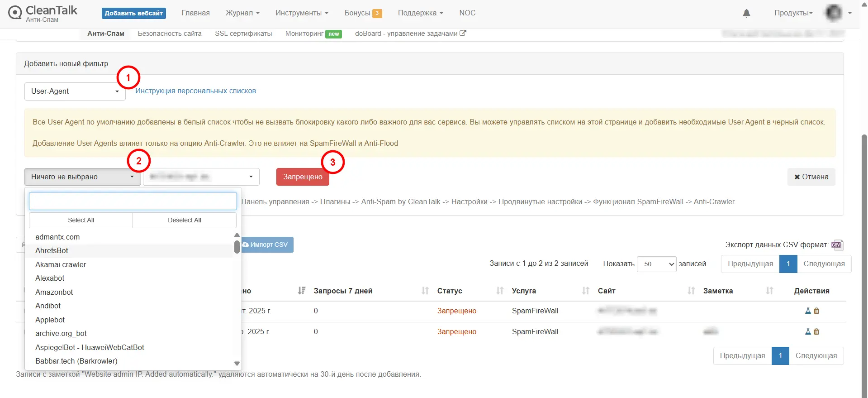Open Инструкция персональных списков link
This screenshot has height=398, width=868.
click(x=195, y=91)
